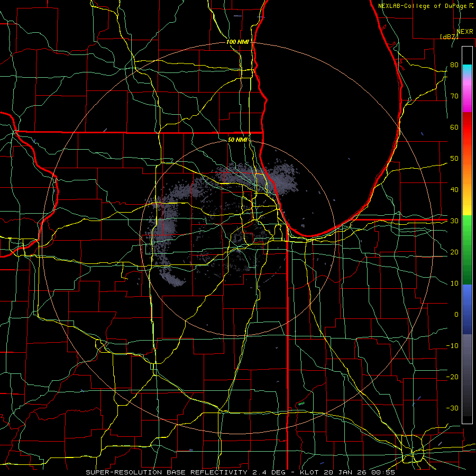
Task: Click the -20 value on the dBZ scale
Action: click(452, 377)
